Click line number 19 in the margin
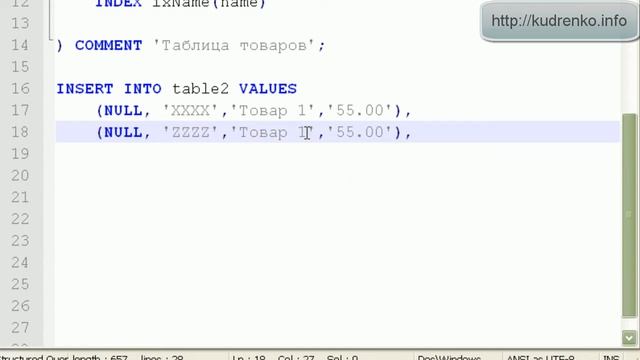Viewport: 640px width, 360px height. (x=20, y=154)
